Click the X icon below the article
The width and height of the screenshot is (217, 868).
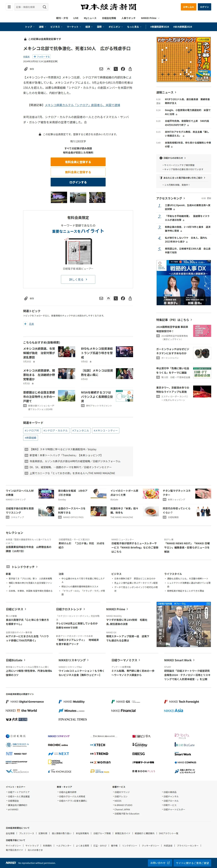[116, 298]
